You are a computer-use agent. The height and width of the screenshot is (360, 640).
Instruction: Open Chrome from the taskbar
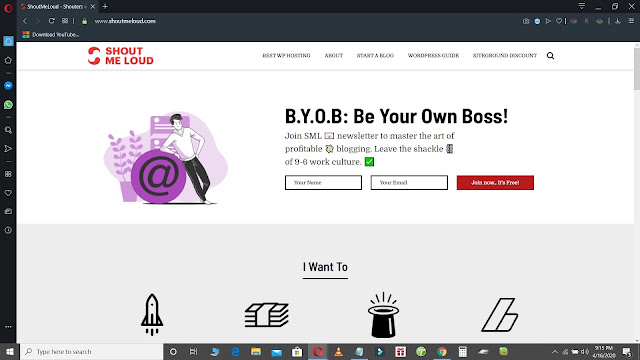coord(442,351)
